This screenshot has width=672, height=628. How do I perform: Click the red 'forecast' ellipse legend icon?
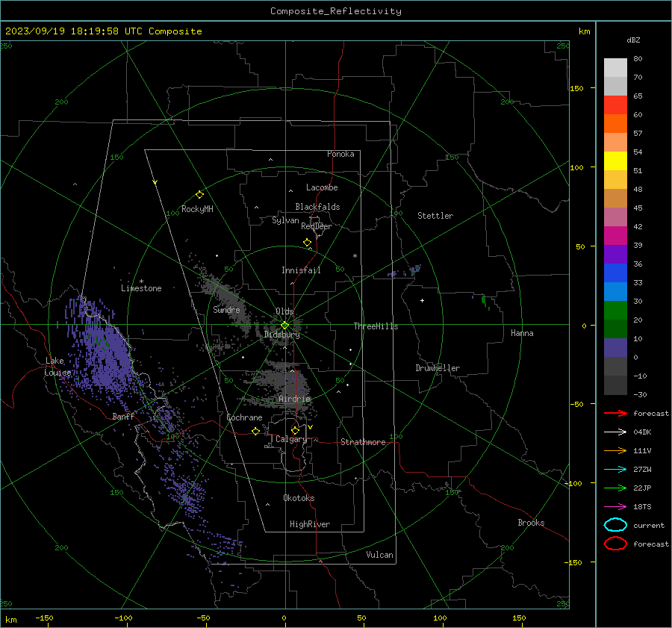[615, 544]
